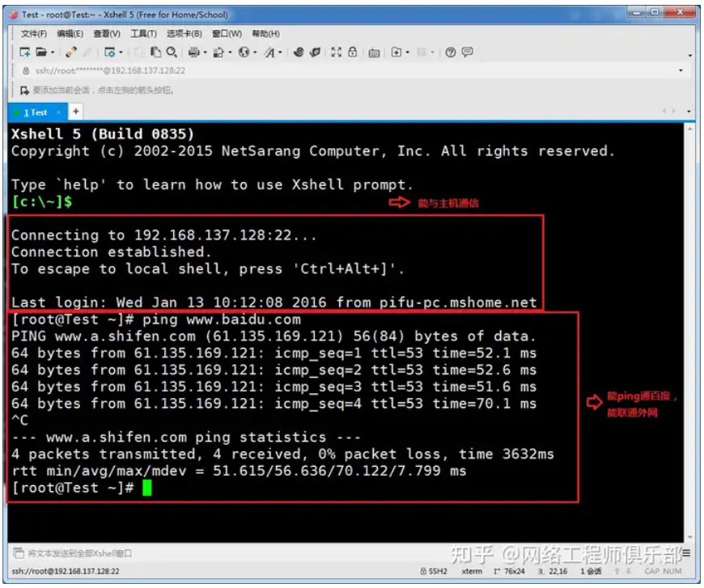Image resolution: width=704 pixels, height=588 pixels.
Task: Launch the Xftp swirl icon
Action: [x=299, y=53]
